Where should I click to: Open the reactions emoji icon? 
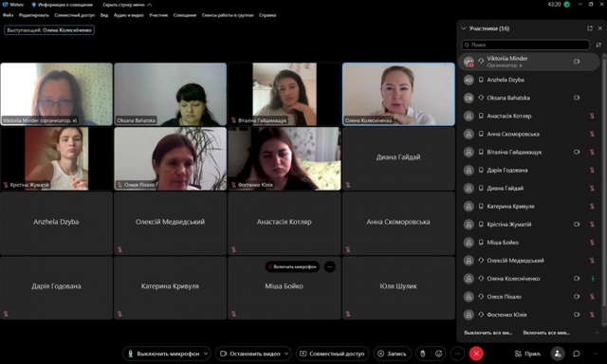[x=438, y=354]
